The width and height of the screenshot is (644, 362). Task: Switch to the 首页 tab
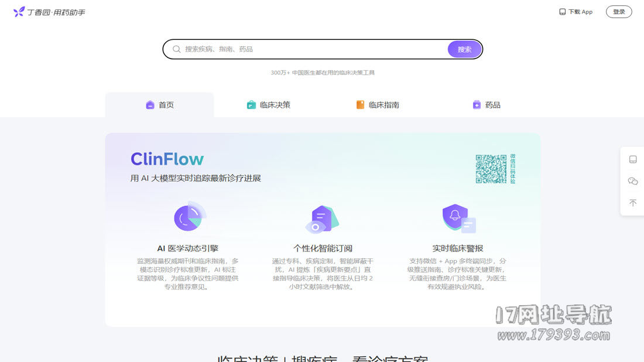tap(160, 105)
